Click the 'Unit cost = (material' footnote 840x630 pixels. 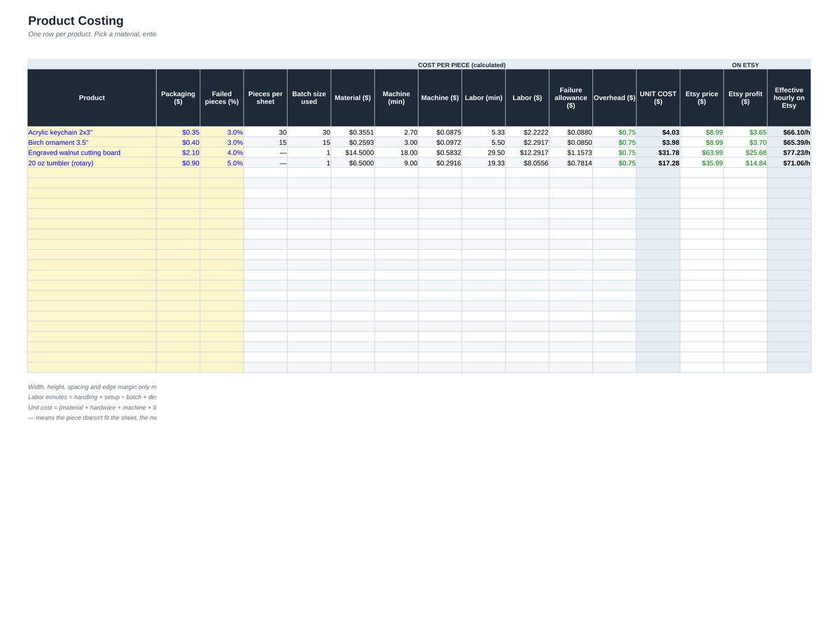click(x=92, y=407)
